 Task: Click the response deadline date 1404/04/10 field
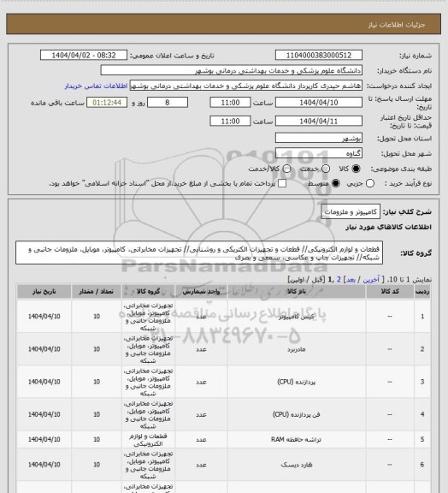(319, 103)
